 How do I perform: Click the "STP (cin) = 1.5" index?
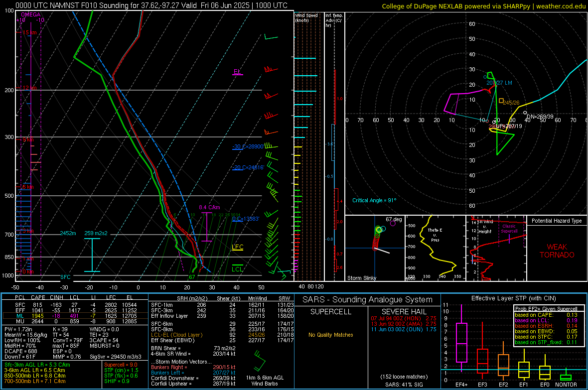pos(121,370)
